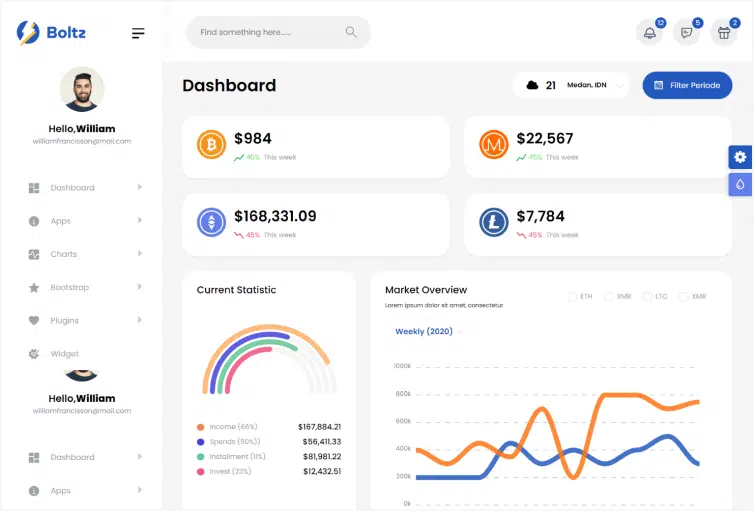The width and height of the screenshot is (754, 511).
Task: Click the blue Spends legend dot
Action: [x=201, y=442]
